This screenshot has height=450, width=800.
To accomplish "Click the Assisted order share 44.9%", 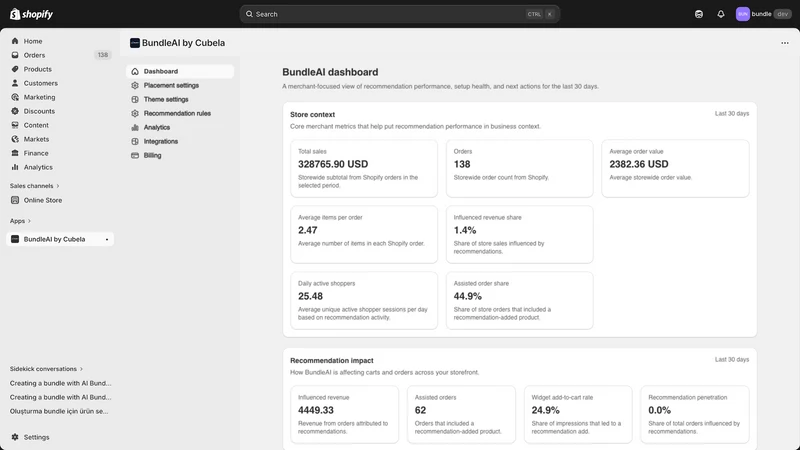I will click(x=467, y=296).
